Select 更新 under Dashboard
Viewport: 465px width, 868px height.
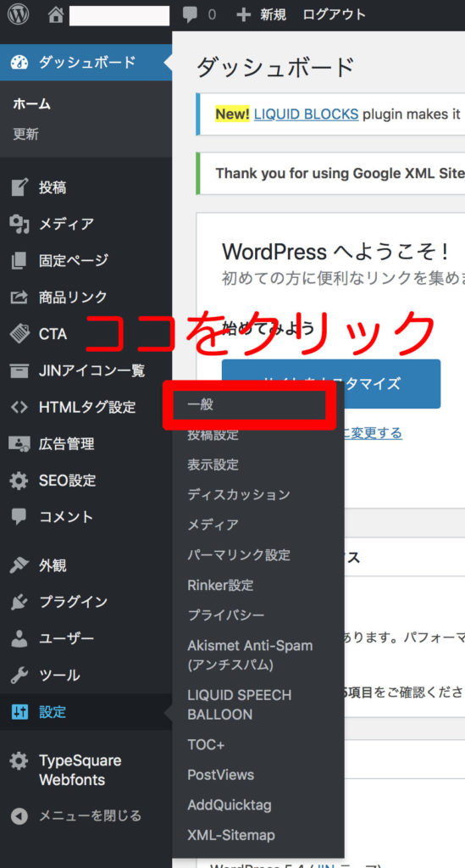pyautogui.click(x=25, y=134)
